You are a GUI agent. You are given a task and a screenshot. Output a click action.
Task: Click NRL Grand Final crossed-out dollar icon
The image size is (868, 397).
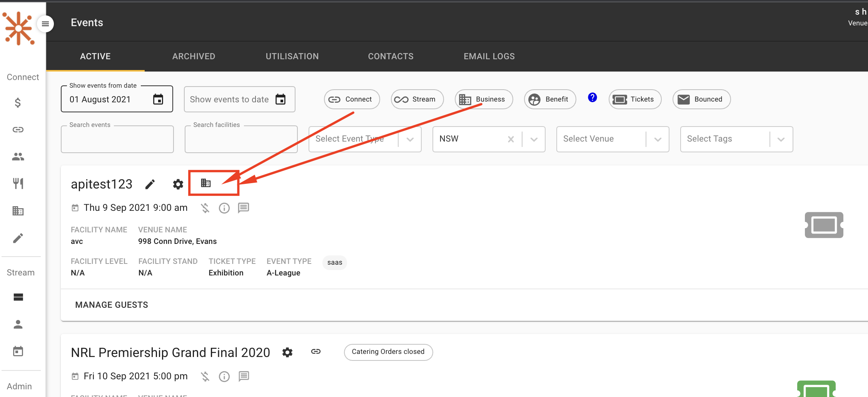pos(205,376)
